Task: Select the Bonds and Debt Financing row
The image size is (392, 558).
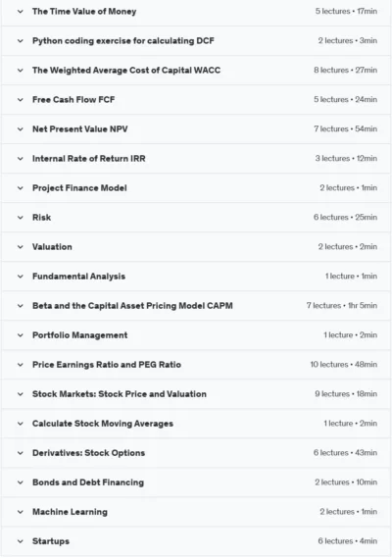Action: (x=196, y=482)
